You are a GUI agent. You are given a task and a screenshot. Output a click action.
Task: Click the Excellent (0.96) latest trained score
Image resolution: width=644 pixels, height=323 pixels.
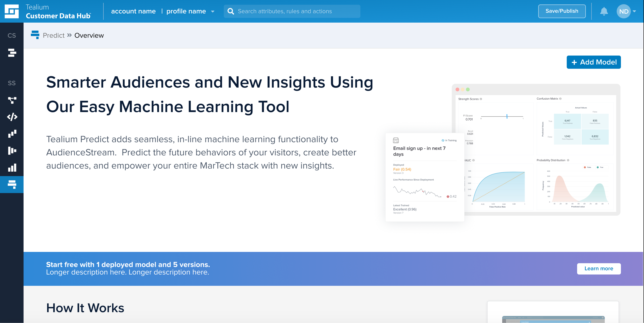tap(405, 209)
